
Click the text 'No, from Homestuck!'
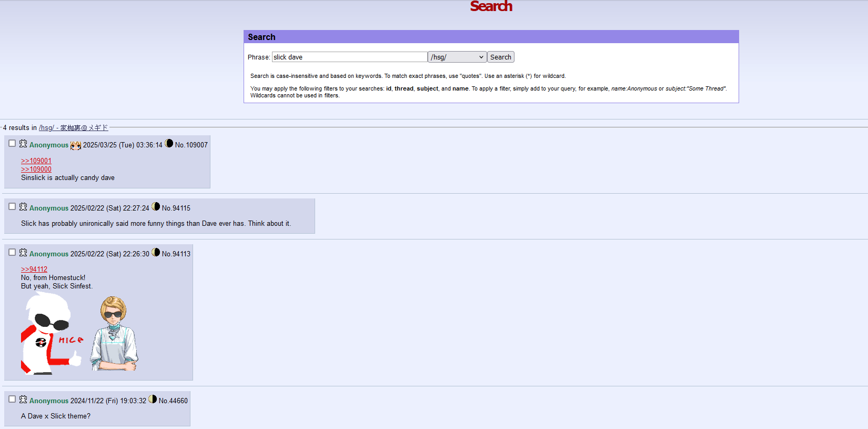[x=53, y=278]
